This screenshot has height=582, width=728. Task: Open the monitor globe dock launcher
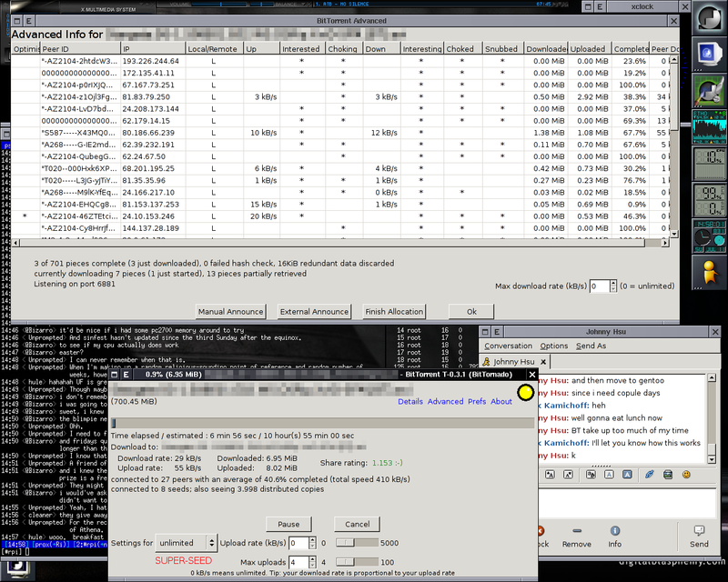pyautogui.click(x=710, y=54)
